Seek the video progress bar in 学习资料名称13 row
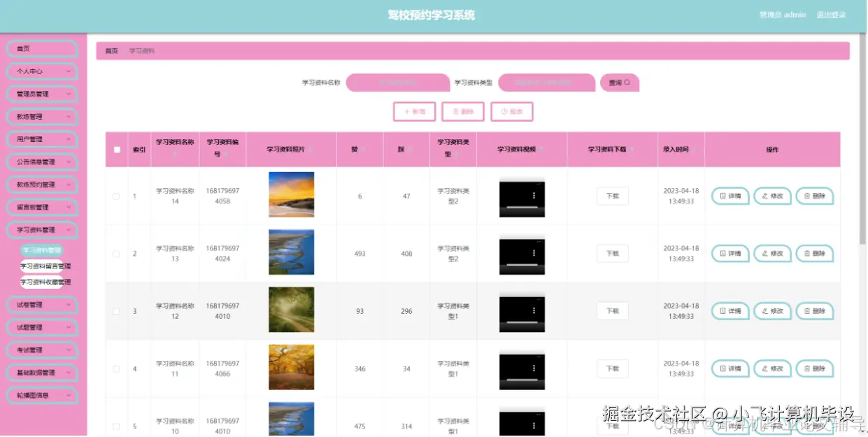Viewport: 868px width, 437px height. pyautogui.click(x=522, y=265)
